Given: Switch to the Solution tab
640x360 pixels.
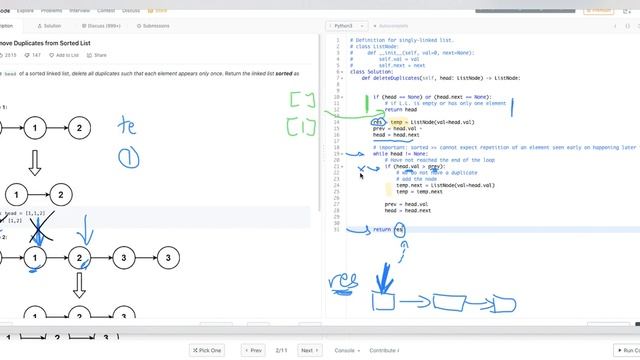Looking at the screenshot, I should [x=49, y=26].
